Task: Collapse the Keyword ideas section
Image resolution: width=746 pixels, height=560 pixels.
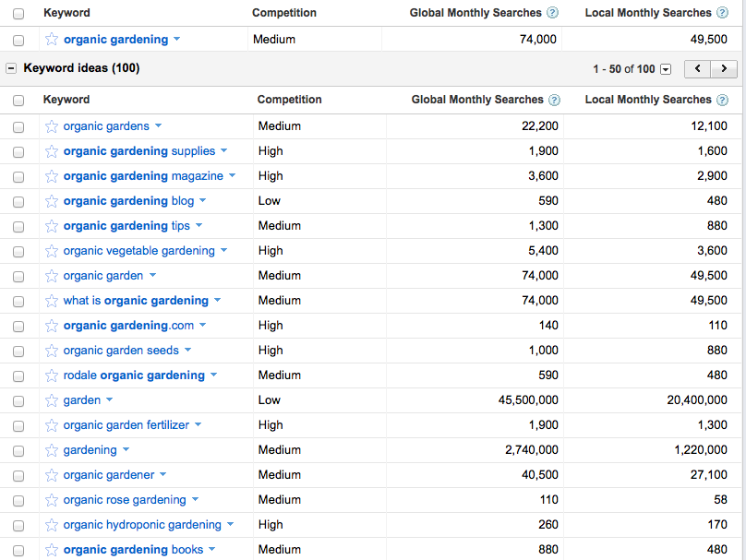Action: (10, 68)
